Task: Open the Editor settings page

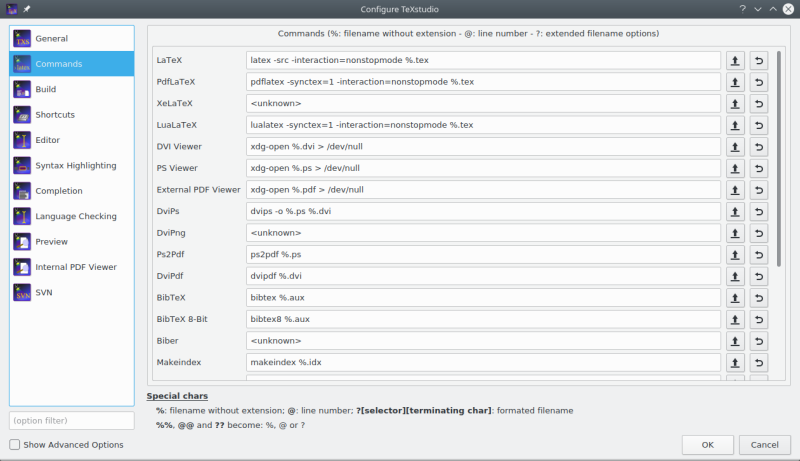Action: pyautogui.click(x=72, y=140)
